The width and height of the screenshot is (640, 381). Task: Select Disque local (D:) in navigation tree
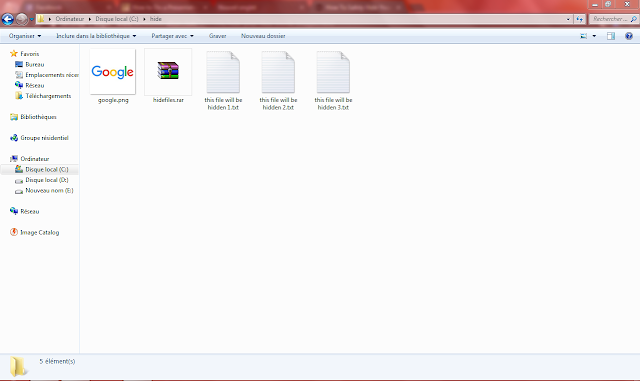[x=47, y=180]
